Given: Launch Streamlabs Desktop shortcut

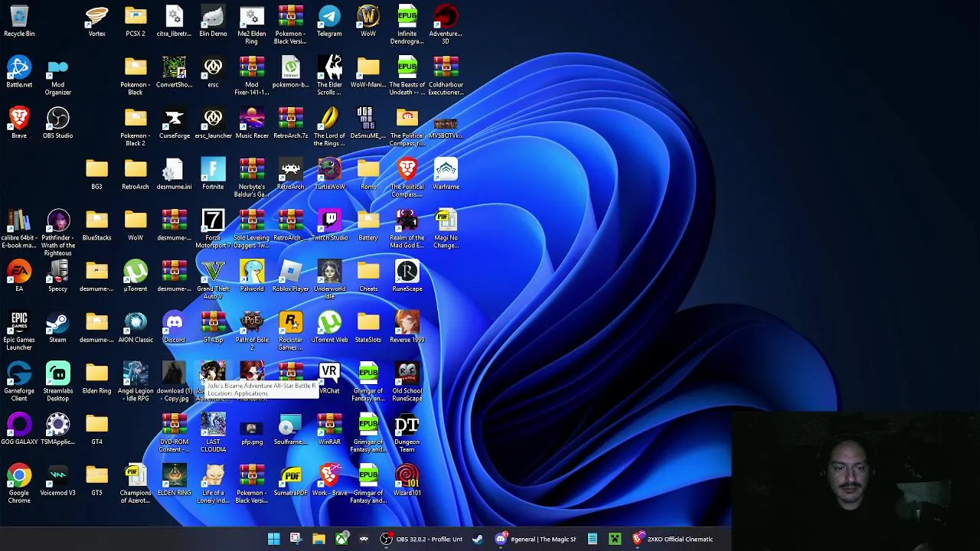Looking at the screenshot, I should (x=58, y=383).
